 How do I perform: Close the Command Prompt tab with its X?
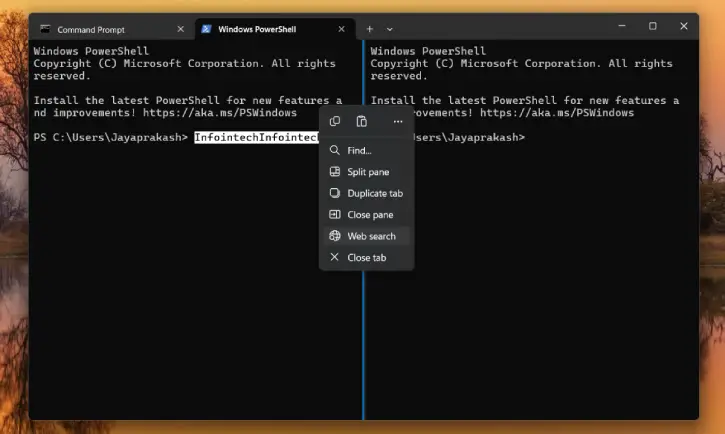(x=179, y=29)
